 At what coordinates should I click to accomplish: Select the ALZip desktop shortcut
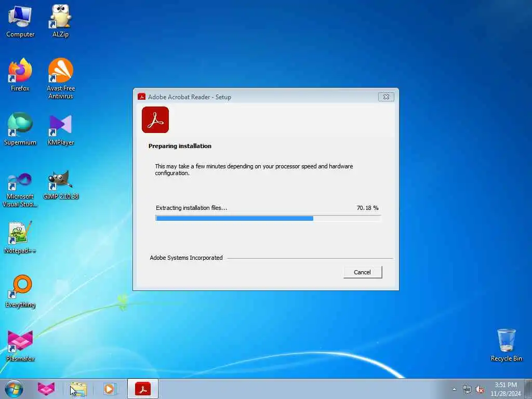click(60, 21)
